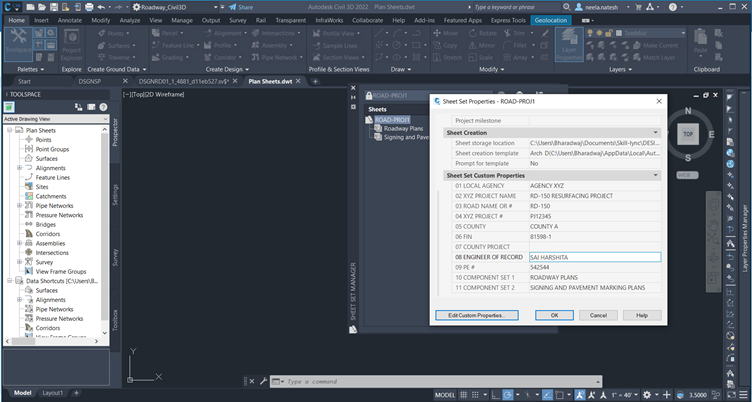Image resolution: width=752 pixels, height=402 pixels.
Task: Click the ViewCube TOP face
Action: click(x=688, y=134)
